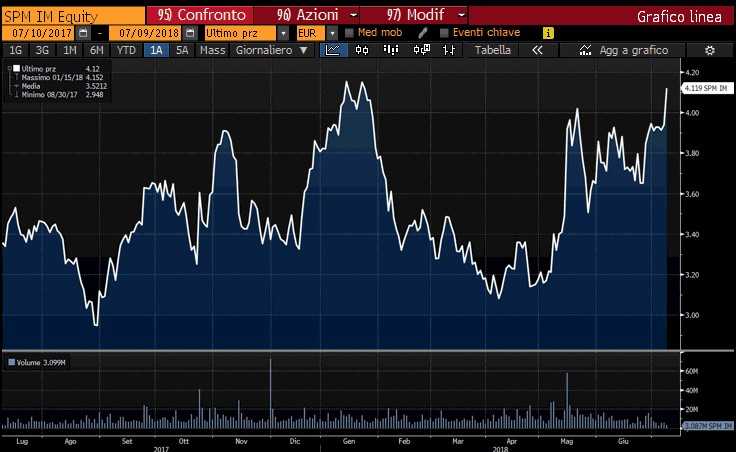Select the 5A range tab
Image resolution: width=736 pixels, height=452 pixels.
pyautogui.click(x=182, y=50)
